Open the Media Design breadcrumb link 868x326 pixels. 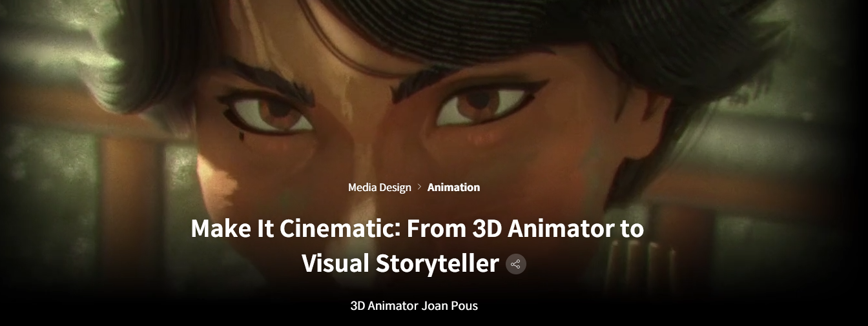click(x=380, y=187)
